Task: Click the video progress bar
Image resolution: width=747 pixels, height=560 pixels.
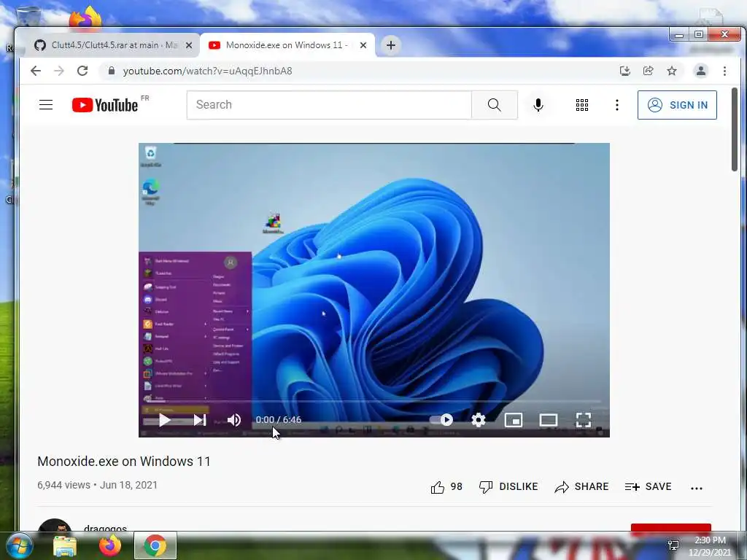Action: (x=374, y=402)
